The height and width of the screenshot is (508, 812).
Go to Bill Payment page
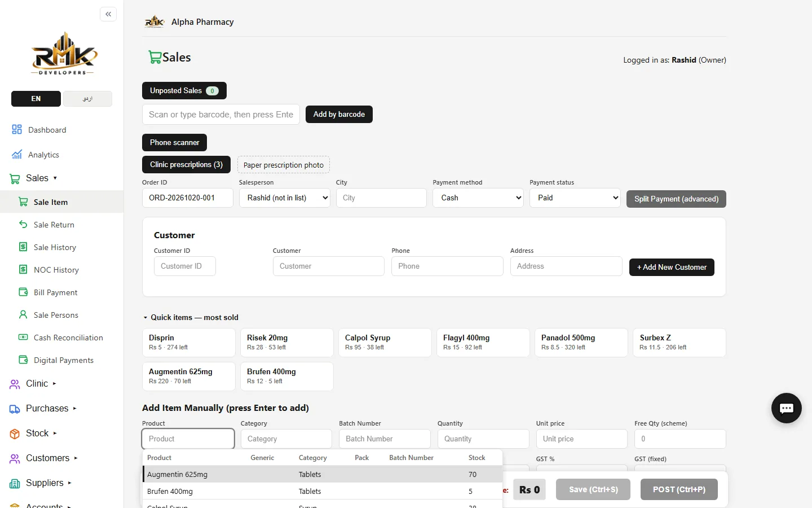55,292
